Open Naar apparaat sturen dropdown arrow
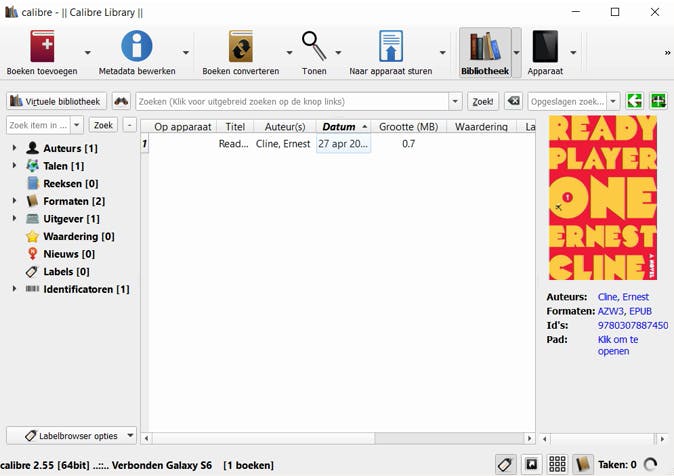The image size is (674, 476). pyautogui.click(x=442, y=52)
